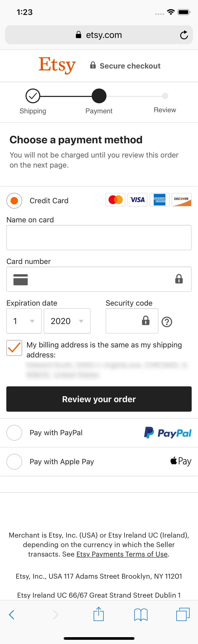Click the tab switcher icon
198x644 pixels.
click(183, 614)
